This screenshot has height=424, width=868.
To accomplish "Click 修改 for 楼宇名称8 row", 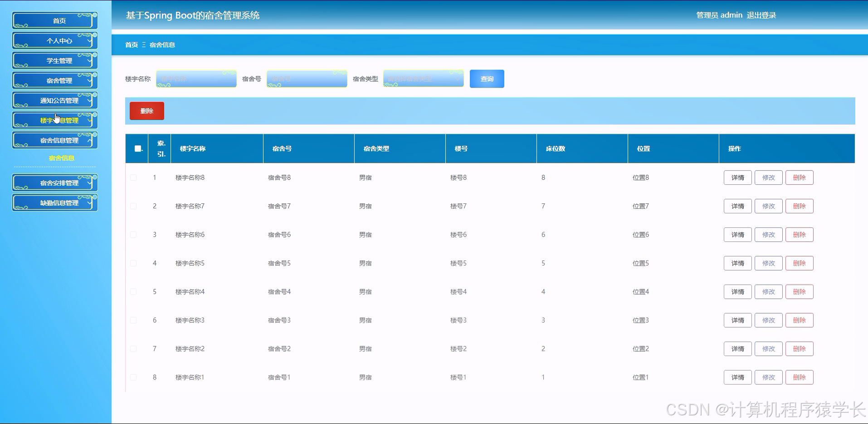I will (769, 177).
